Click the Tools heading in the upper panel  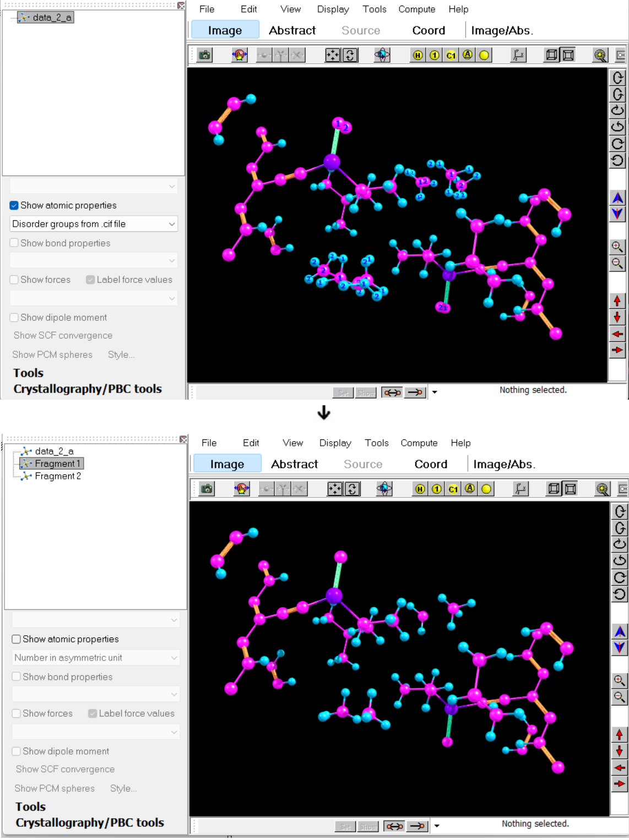click(x=29, y=373)
